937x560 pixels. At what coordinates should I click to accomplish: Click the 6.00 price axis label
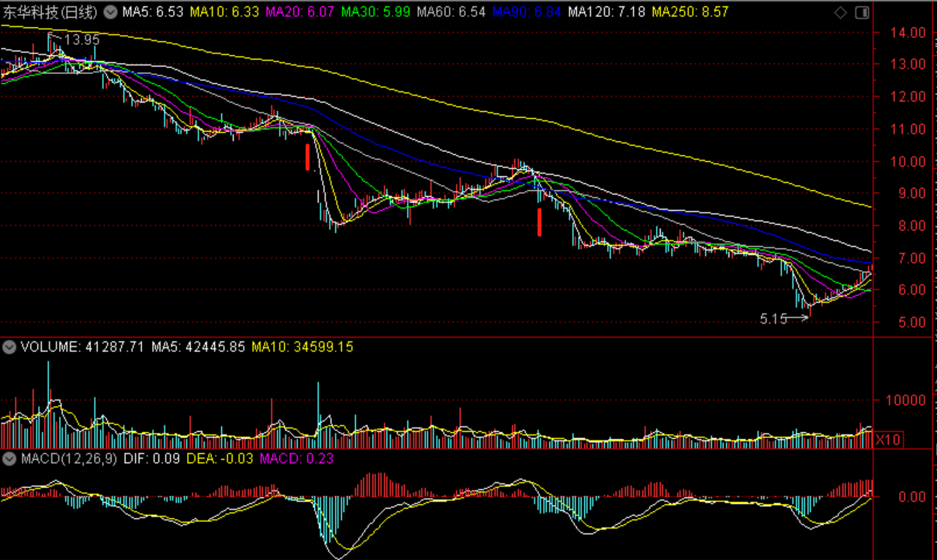pos(914,289)
